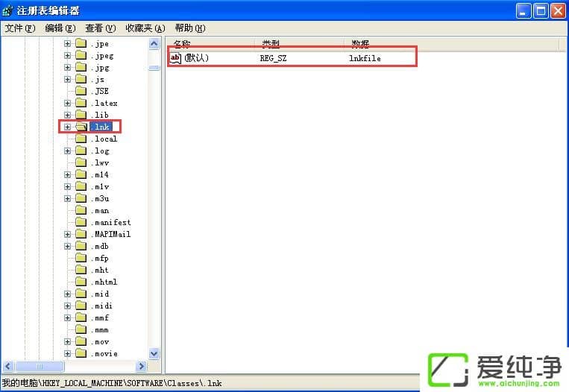Click the open .lnk folder icon
This screenshot has height=392, width=569.
pos(81,127)
